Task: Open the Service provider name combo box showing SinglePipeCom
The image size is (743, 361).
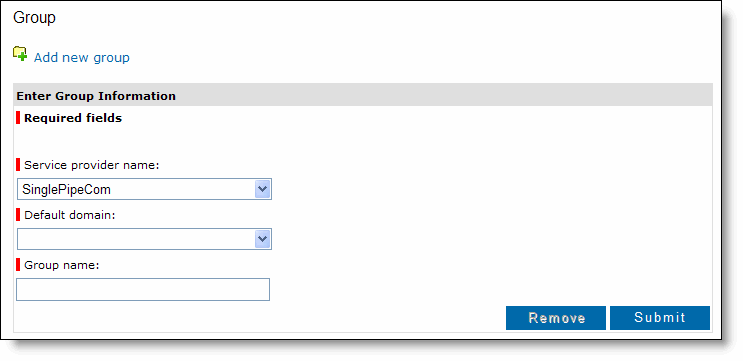Action: pos(144,189)
